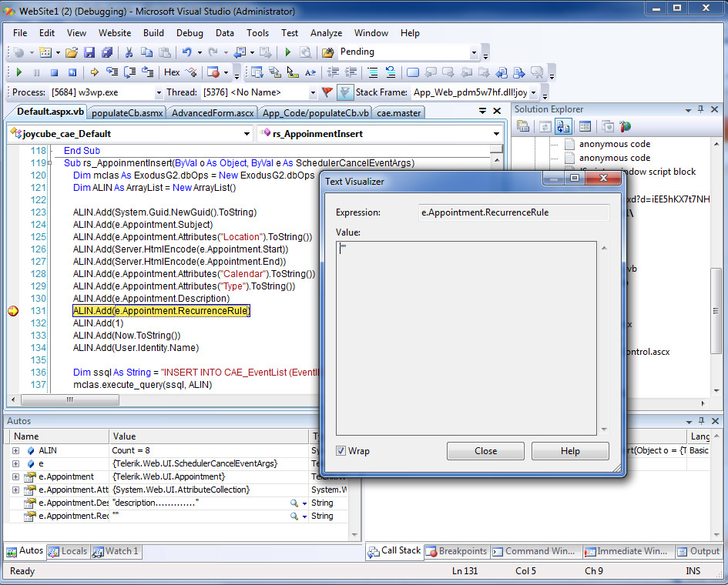
Task: Open the Stack Frame dropdown
Action: coord(533,92)
